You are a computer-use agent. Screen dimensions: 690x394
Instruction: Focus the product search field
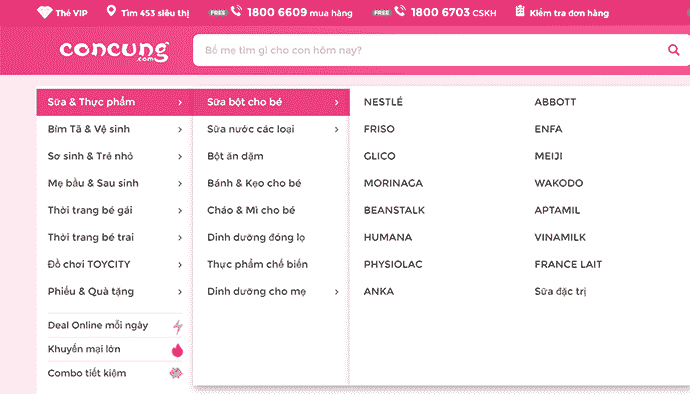pos(441,50)
